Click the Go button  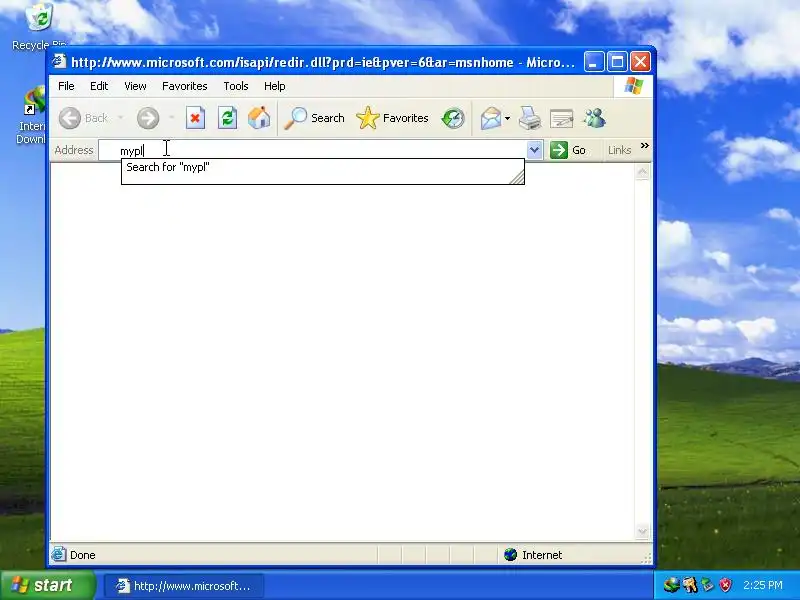tap(568, 150)
